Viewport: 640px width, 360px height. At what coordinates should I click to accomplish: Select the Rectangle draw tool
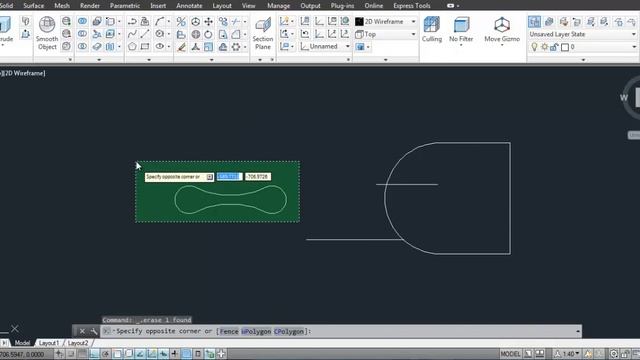tap(145, 47)
